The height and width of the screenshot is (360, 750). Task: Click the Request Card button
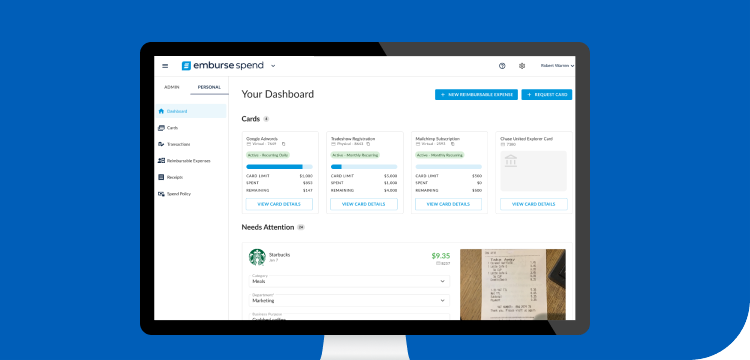(547, 95)
